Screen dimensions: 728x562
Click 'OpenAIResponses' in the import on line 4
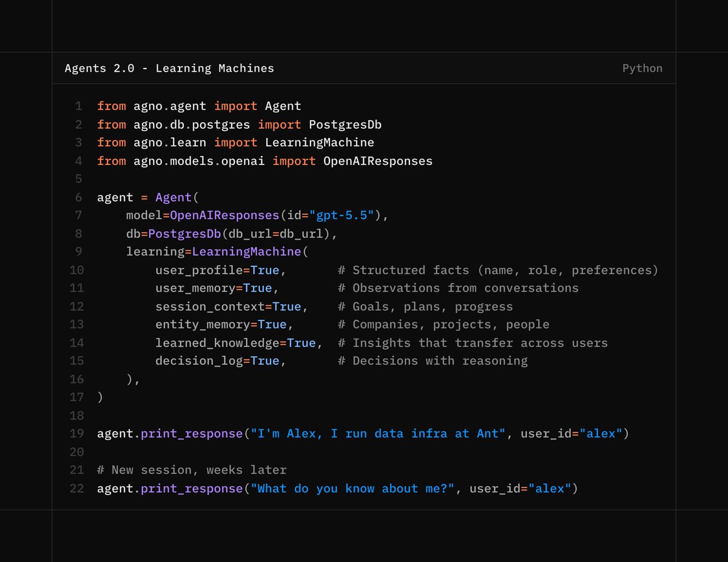(378, 161)
